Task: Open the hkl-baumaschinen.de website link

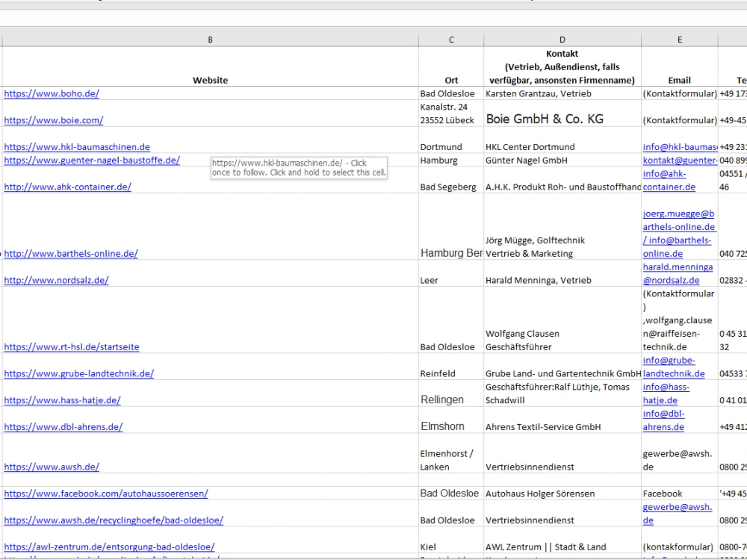Action: pyautogui.click(x=77, y=147)
